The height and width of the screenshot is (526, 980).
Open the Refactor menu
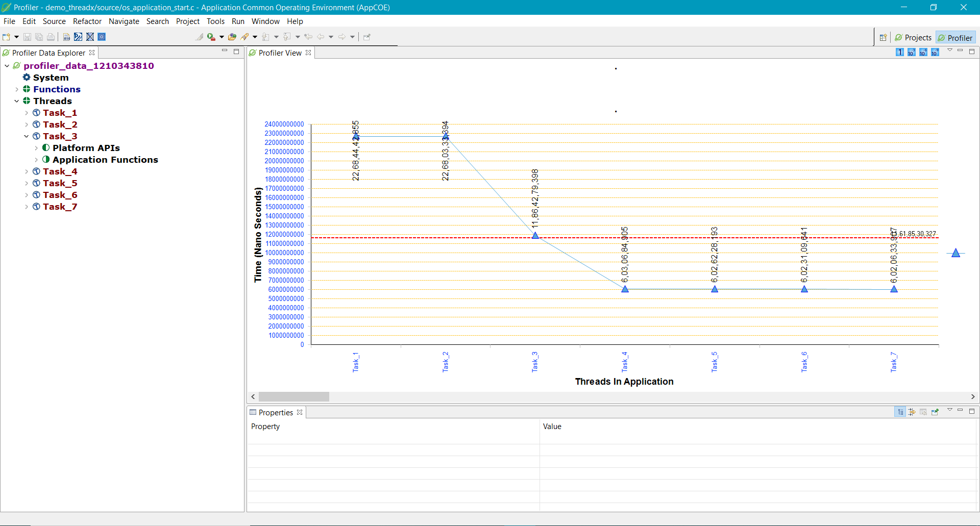(87, 21)
